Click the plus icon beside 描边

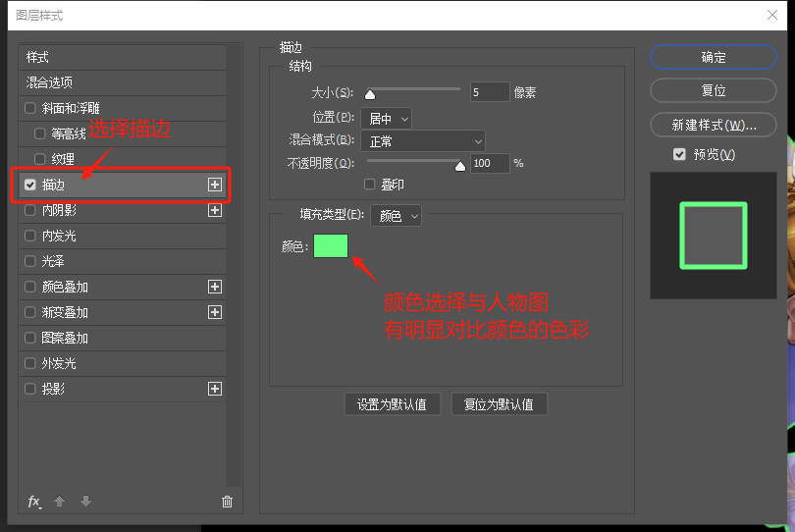coord(215,185)
